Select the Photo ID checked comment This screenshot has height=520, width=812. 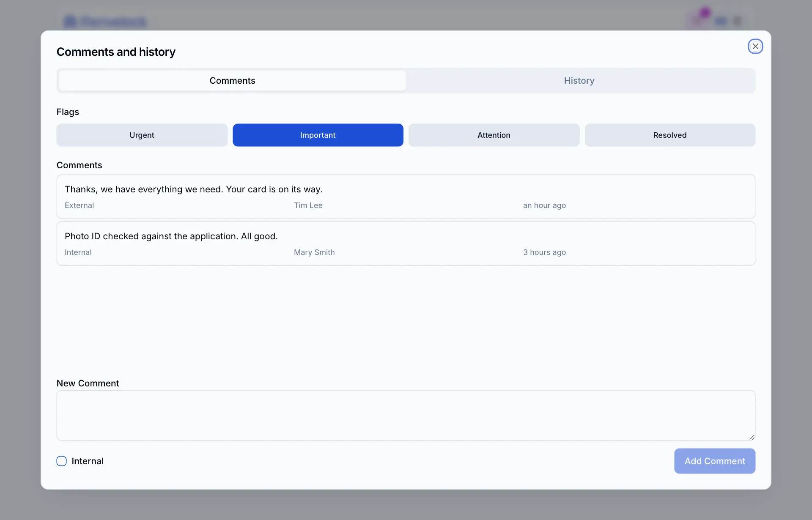[406, 244]
